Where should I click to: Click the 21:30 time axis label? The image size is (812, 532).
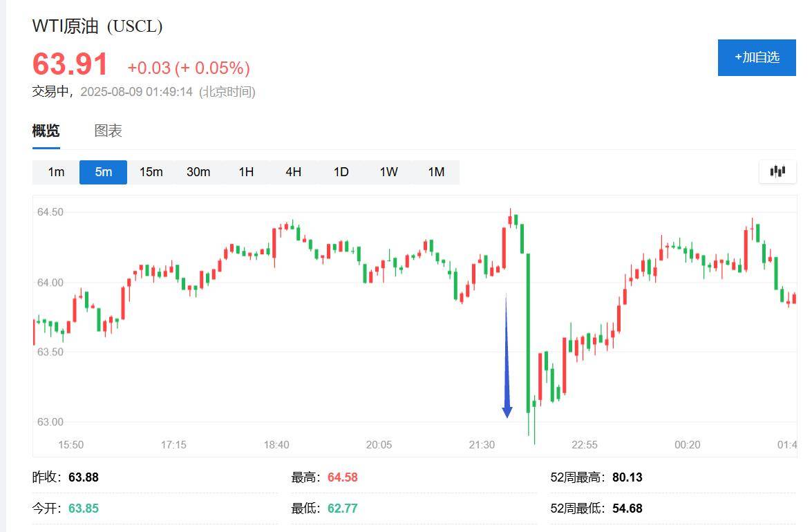(482, 445)
